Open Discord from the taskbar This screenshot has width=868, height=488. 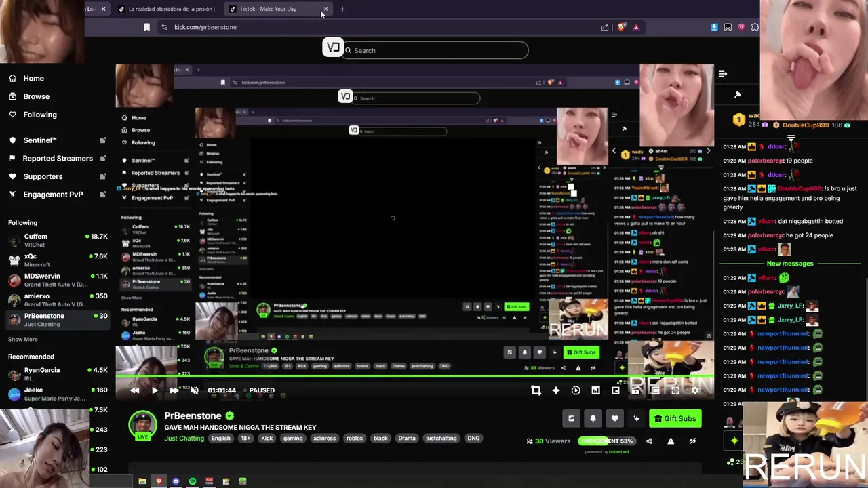[176, 481]
